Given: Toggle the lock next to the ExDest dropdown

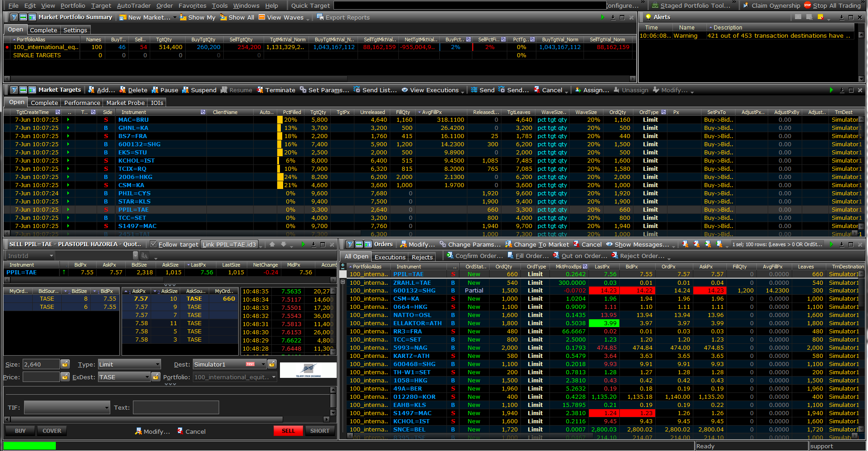Looking at the screenshot, I should tap(156, 377).
